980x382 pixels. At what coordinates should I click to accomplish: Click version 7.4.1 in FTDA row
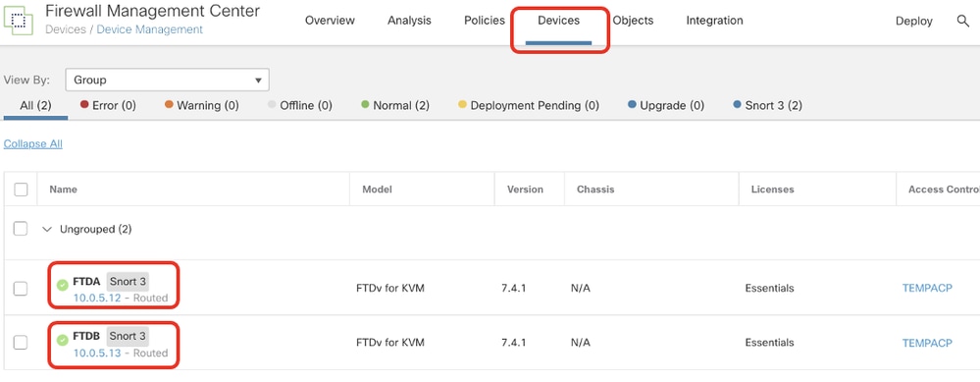point(513,289)
